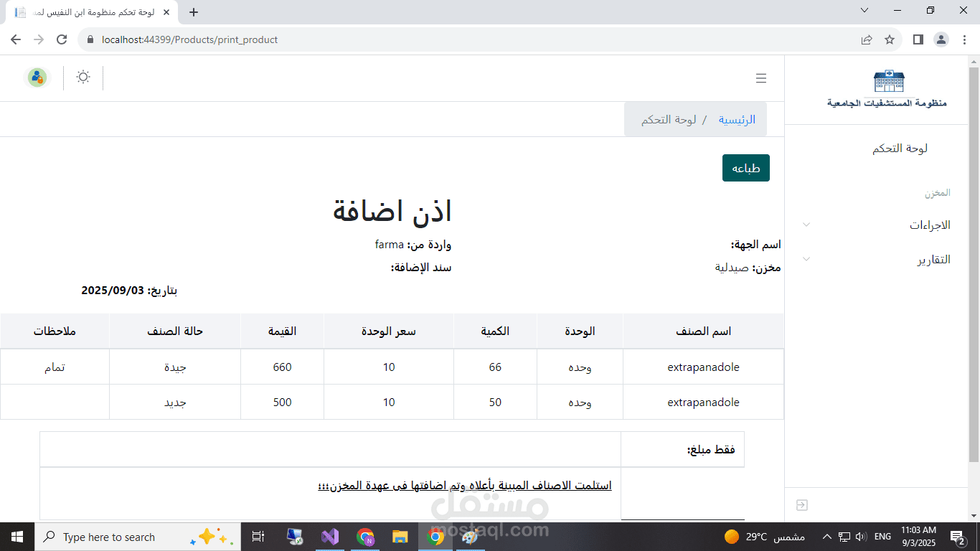The width and height of the screenshot is (980, 551).
Task: Click the اسم الصنف column header
Action: pos(703,331)
